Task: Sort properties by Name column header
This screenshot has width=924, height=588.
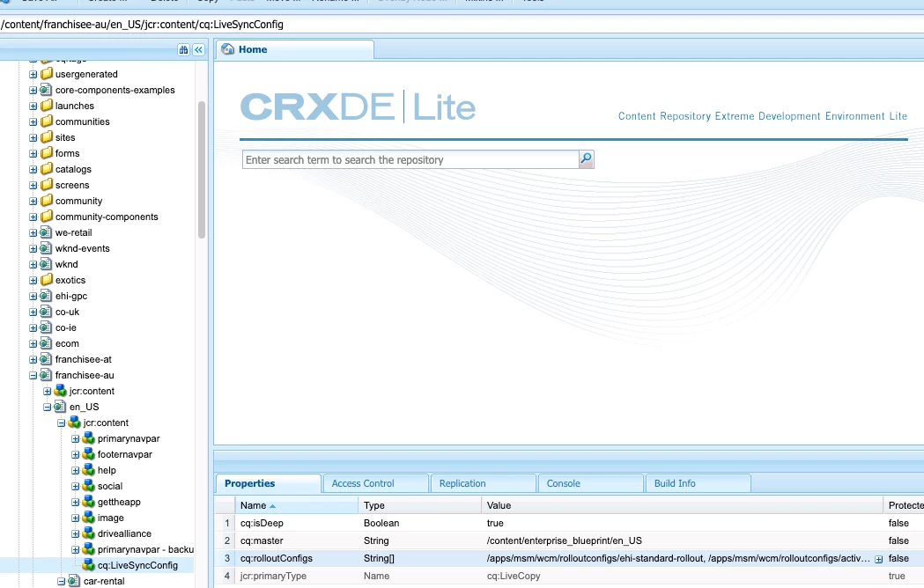Action: [x=297, y=505]
